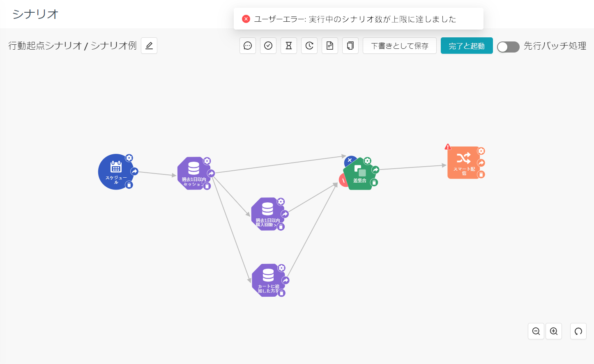Select the カートに追加した方 node

(x=268, y=280)
